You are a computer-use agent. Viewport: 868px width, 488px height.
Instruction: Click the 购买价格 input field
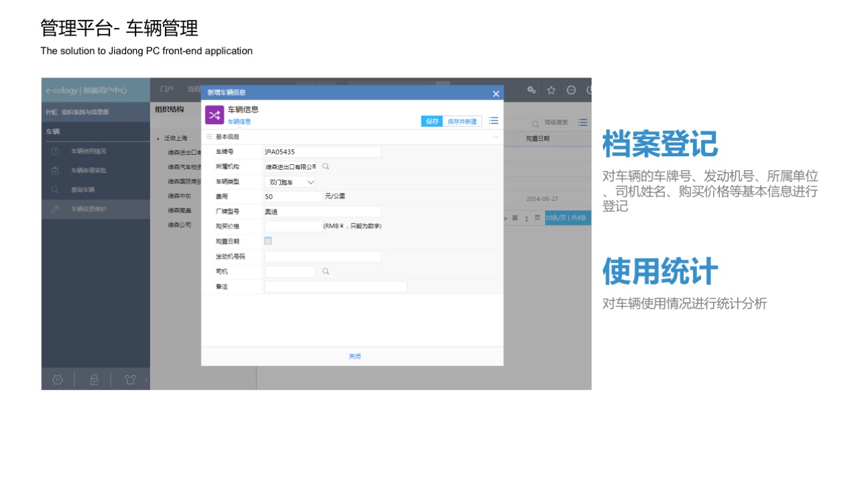tap(293, 226)
